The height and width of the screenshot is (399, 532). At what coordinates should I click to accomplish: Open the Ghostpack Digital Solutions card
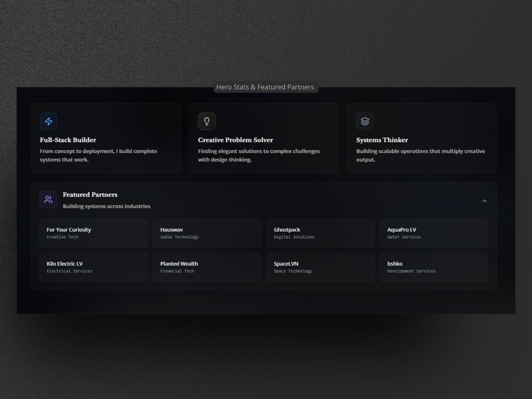(320, 233)
